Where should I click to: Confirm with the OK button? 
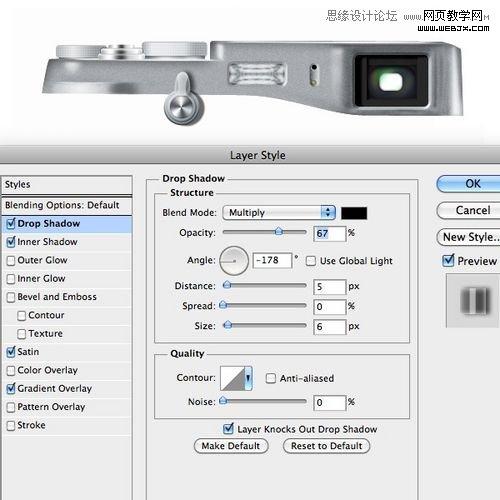(x=468, y=184)
